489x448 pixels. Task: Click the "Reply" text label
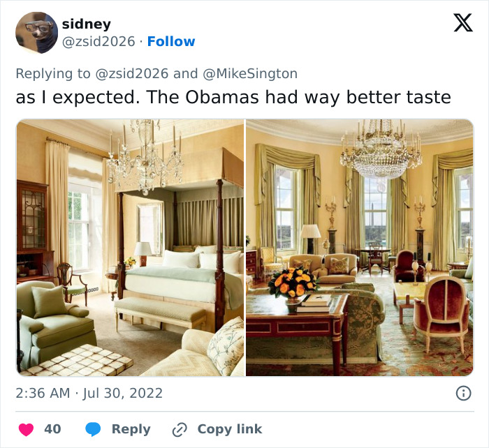(x=131, y=429)
